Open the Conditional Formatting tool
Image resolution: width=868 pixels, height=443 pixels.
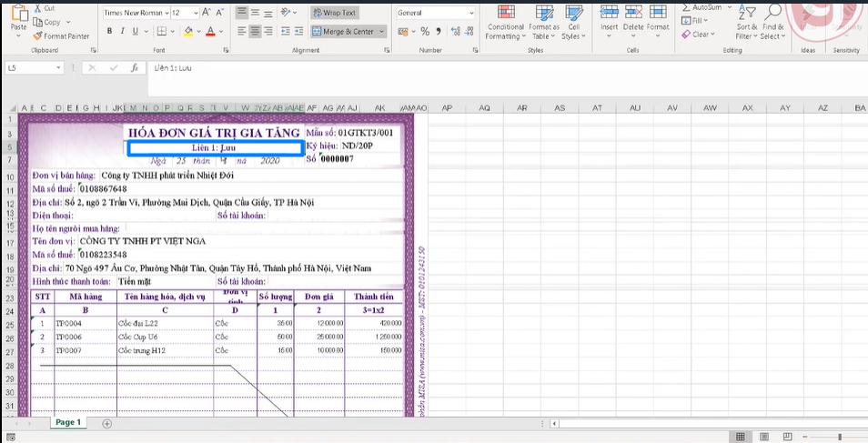tap(504, 22)
